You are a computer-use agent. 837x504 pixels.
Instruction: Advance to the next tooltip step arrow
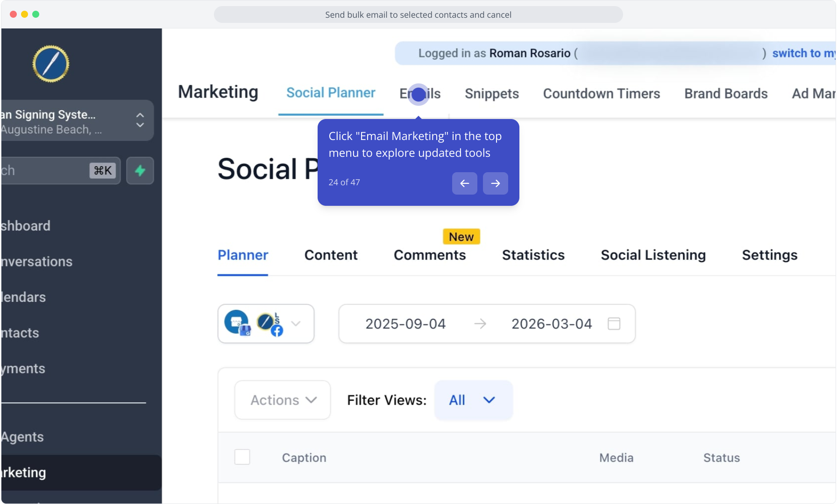tap(496, 183)
